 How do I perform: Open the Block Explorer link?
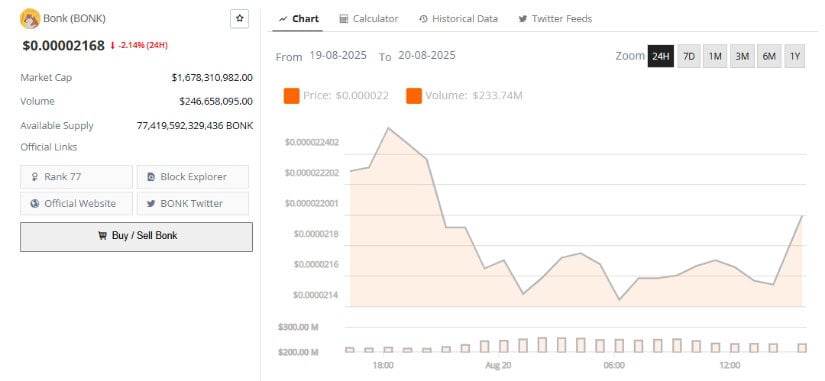193,177
